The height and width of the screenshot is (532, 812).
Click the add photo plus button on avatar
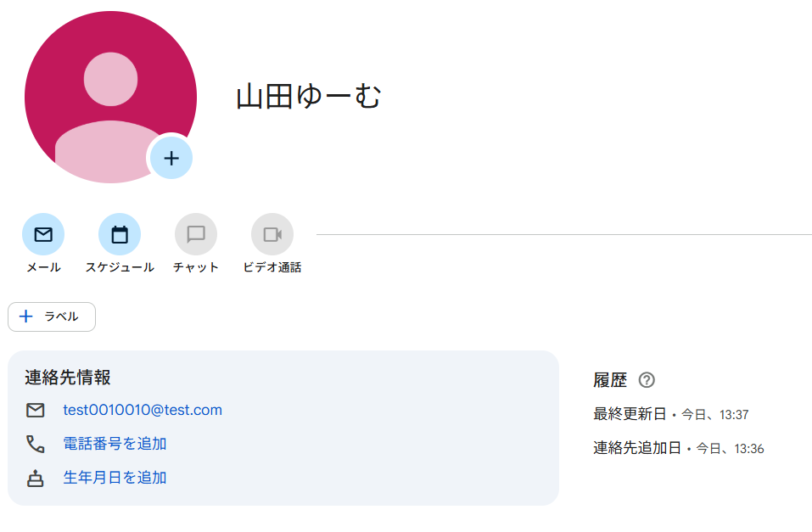[x=171, y=158]
